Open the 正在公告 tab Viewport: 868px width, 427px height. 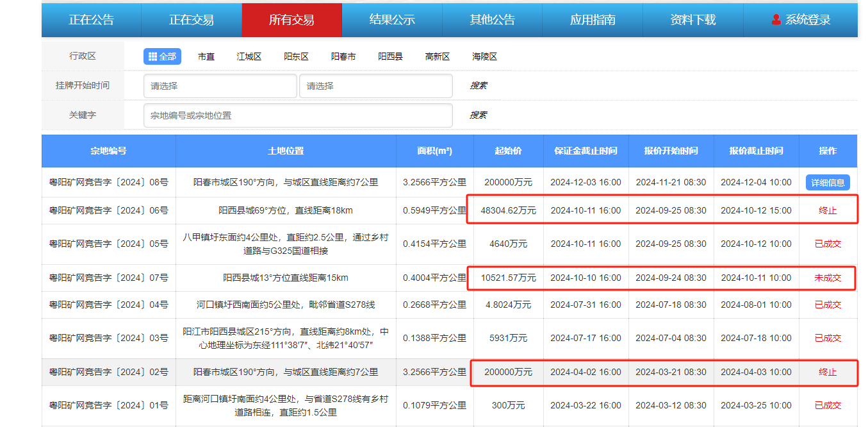pos(91,20)
